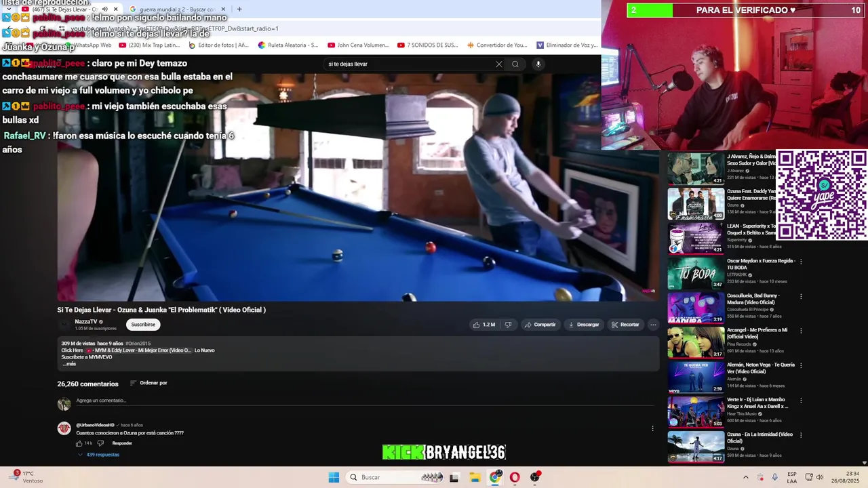Open the 'Arcangel - Me Prefieres a Mi' video title

tap(757, 333)
